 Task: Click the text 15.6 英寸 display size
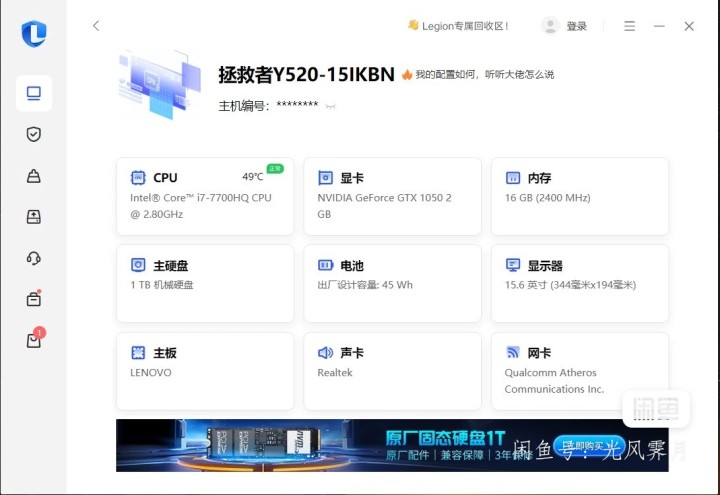[x=570, y=285]
